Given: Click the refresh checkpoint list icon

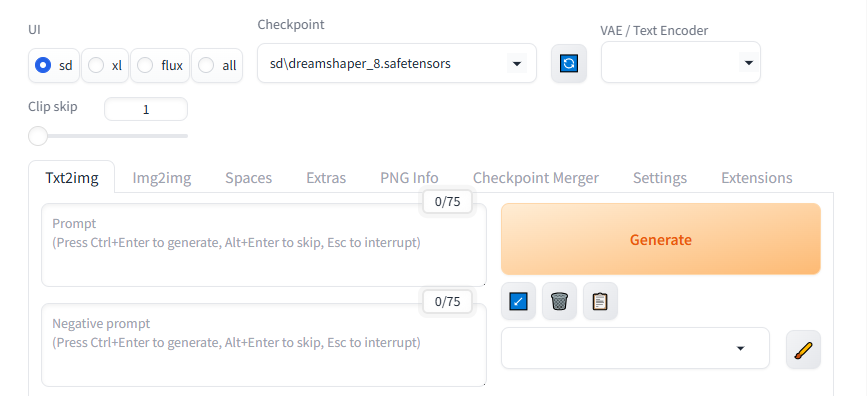Looking at the screenshot, I should pyautogui.click(x=568, y=64).
